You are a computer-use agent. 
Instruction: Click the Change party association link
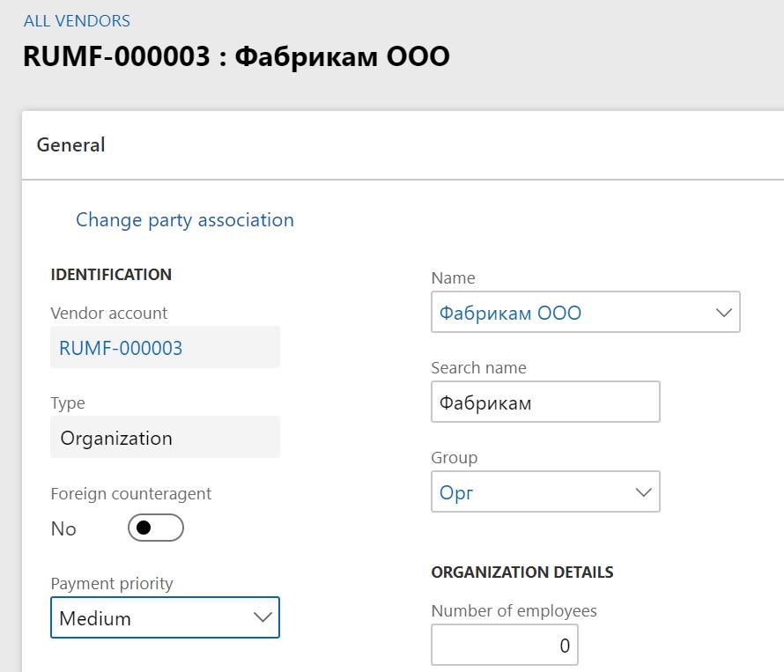click(x=184, y=220)
